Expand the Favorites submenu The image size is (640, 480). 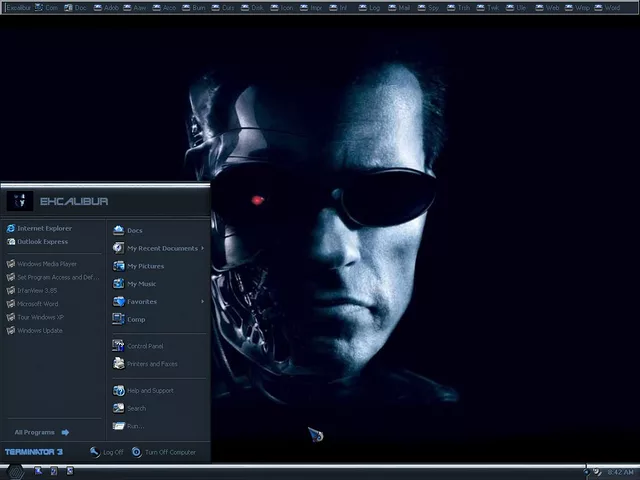[142, 302]
